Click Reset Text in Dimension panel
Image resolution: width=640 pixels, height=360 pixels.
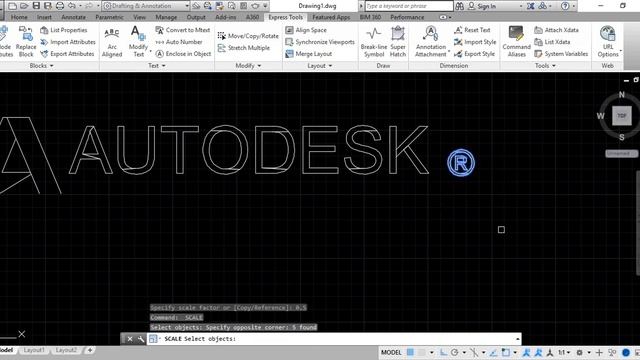tap(472, 30)
